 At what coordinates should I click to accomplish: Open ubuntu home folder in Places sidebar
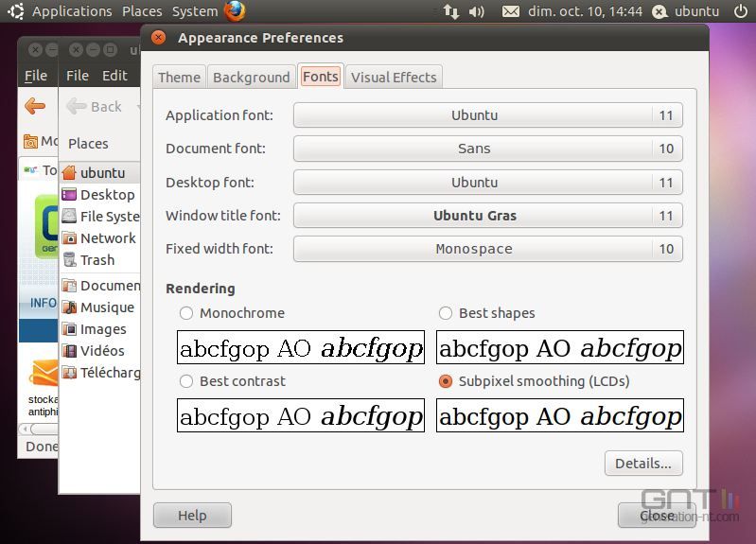coord(99,172)
